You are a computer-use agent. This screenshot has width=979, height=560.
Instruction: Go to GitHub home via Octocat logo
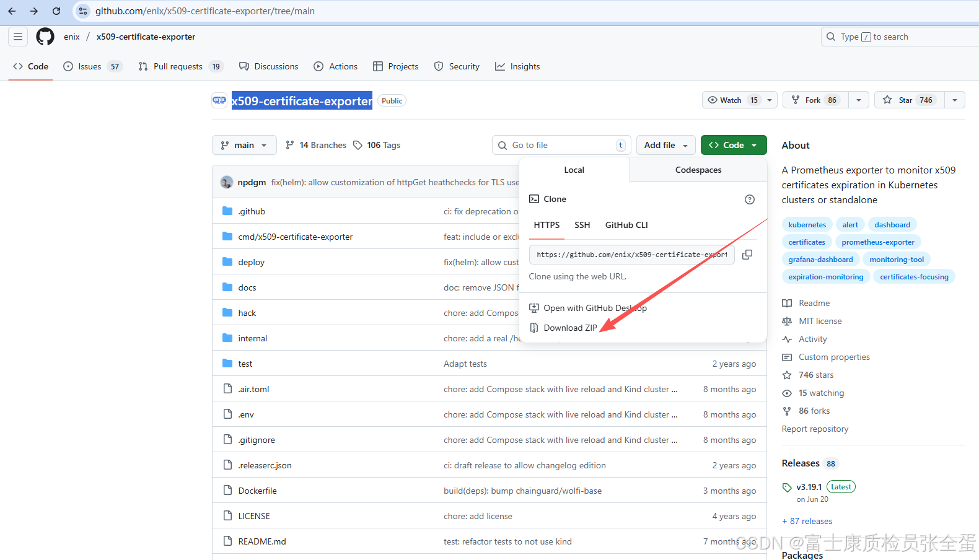[x=45, y=37]
